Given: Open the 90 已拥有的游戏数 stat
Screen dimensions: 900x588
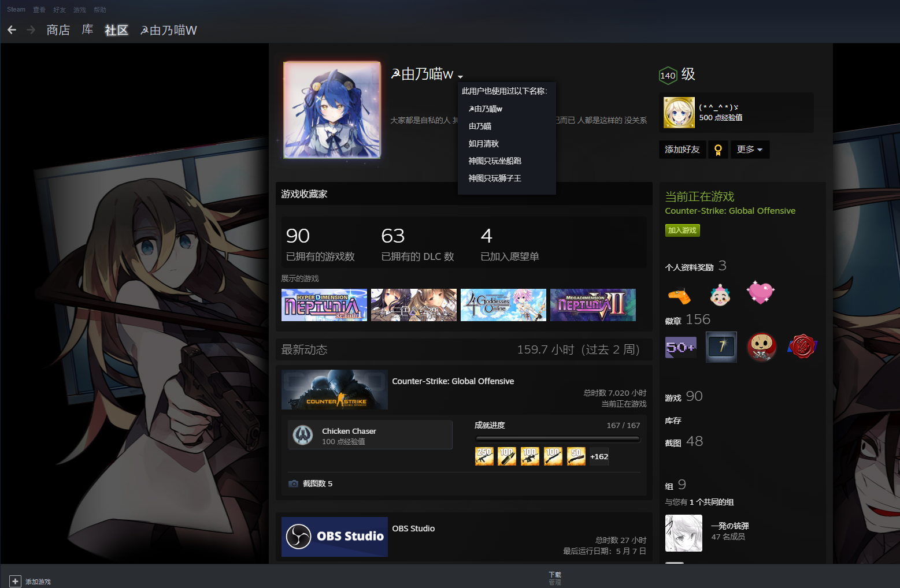Looking at the screenshot, I should click(x=320, y=244).
